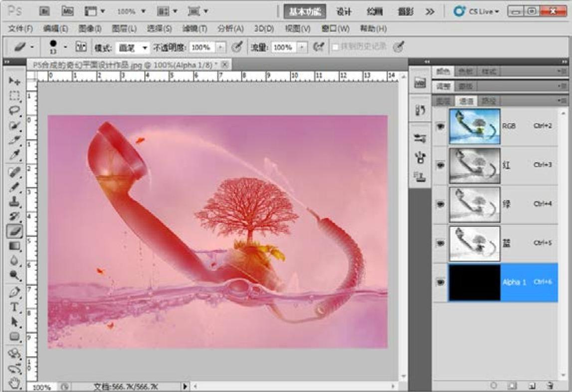Open the 模式 eraser mode dropdown

tap(132, 47)
